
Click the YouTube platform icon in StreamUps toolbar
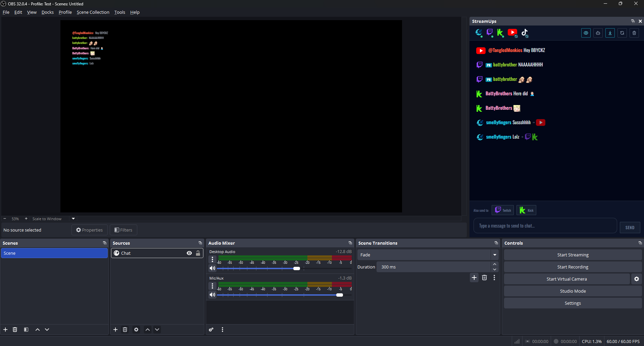512,33
